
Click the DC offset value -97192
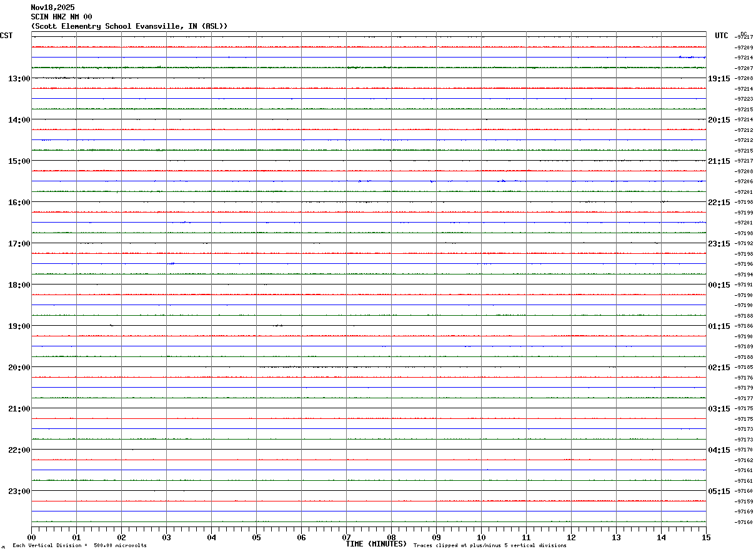[744, 244]
